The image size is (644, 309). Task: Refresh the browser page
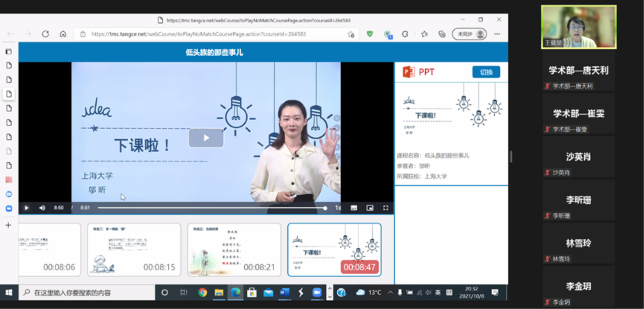tap(45, 34)
